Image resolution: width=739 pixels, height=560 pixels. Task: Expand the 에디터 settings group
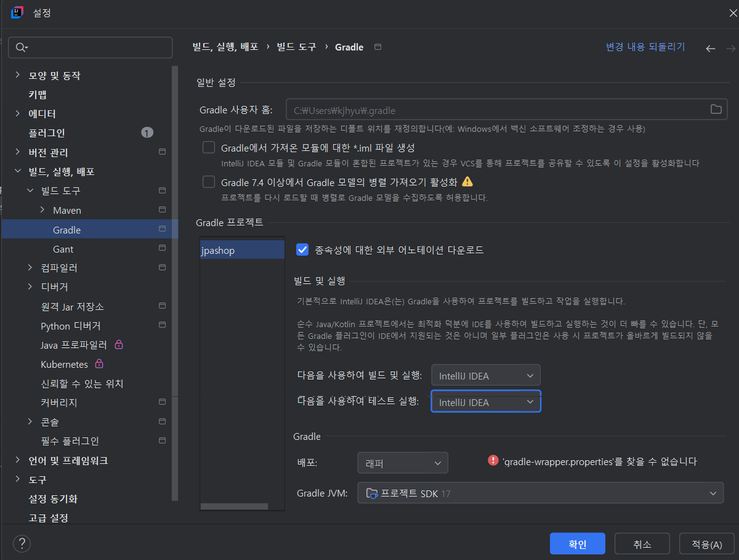[17, 113]
